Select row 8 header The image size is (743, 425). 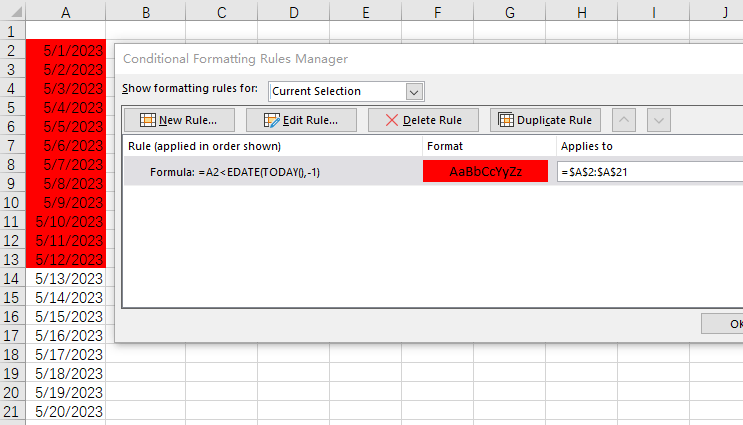[13, 164]
